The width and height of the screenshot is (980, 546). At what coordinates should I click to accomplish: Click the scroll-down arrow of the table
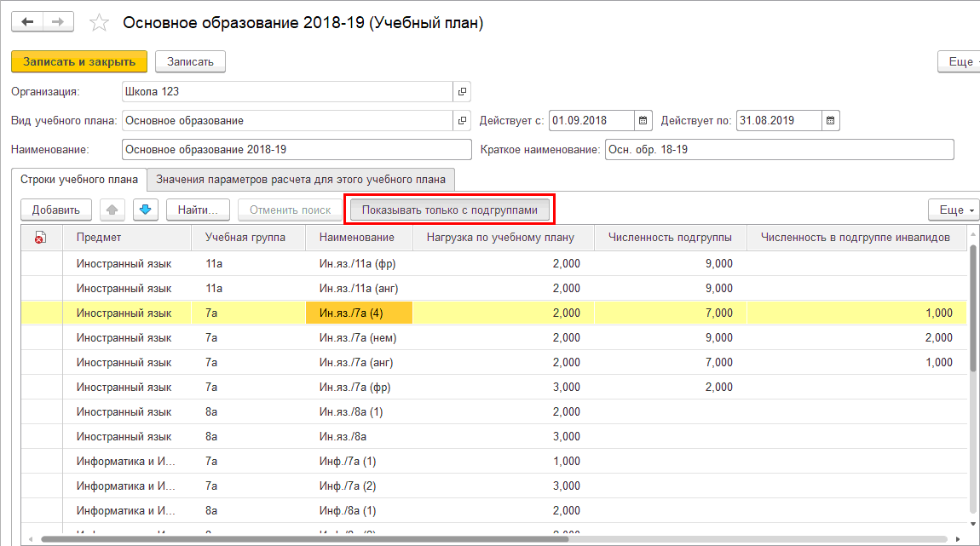[x=973, y=524]
